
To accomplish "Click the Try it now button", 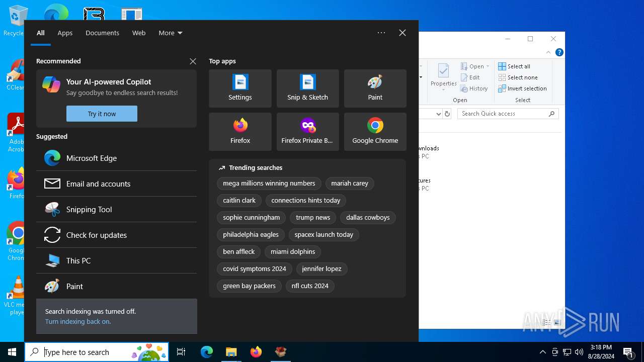I will 102,114.
